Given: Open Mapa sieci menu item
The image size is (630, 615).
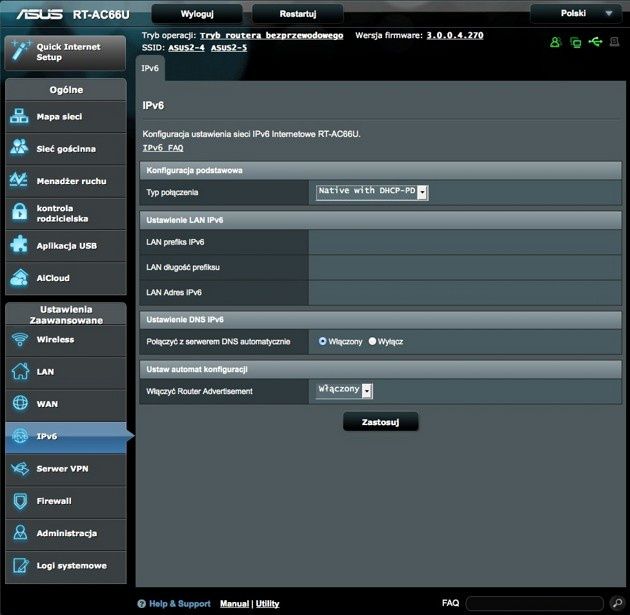Looking at the screenshot, I should tap(66, 117).
